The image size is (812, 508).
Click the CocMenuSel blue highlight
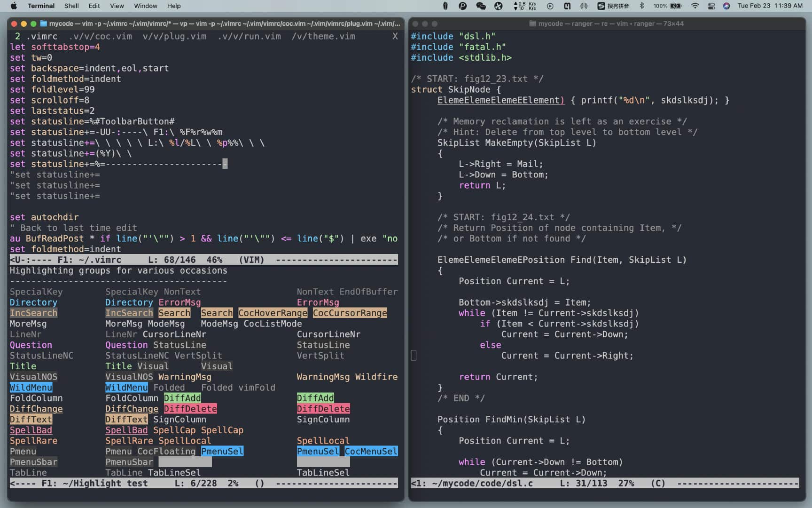click(x=371, y=451)
